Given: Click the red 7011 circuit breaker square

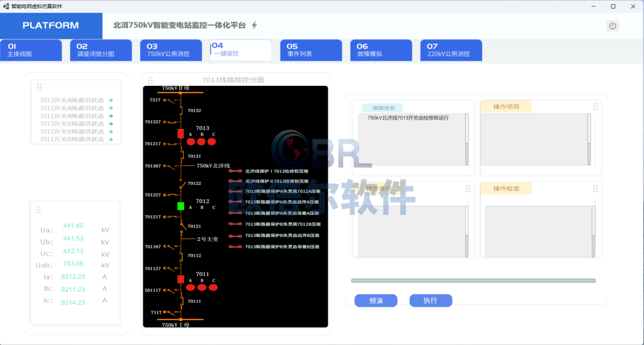Looking at the screenshot, I should (181, 279).
